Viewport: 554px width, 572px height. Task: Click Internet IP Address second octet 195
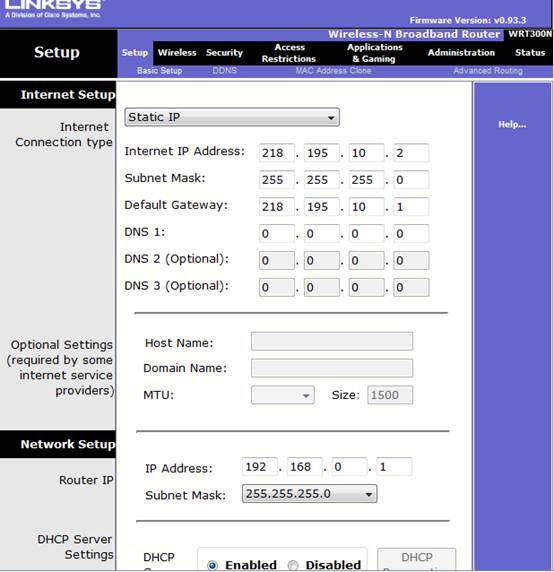321,153
